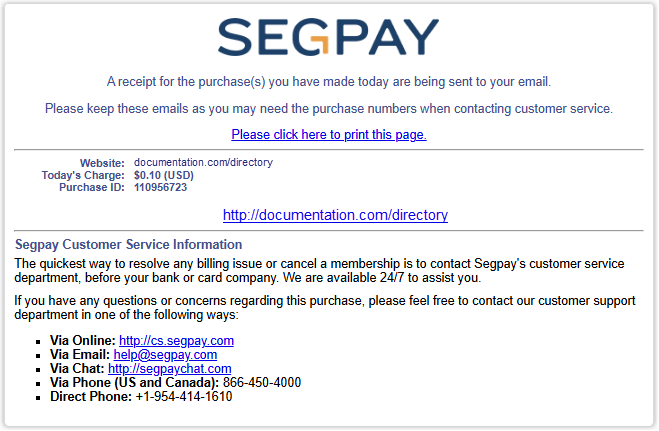659x431 pixels.
Task: Click the website value documentation.com/directory text
Action: 203,163
